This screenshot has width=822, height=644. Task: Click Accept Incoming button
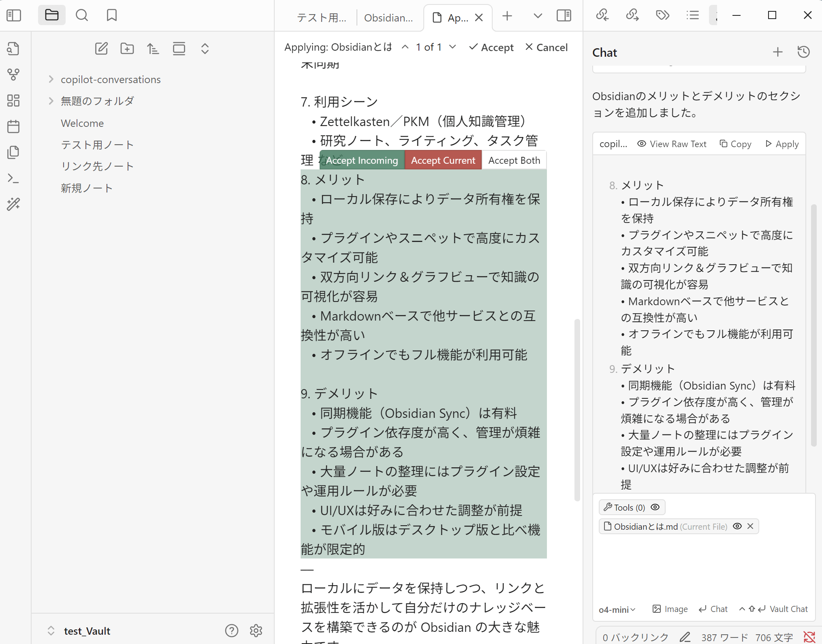coord(362,160)
